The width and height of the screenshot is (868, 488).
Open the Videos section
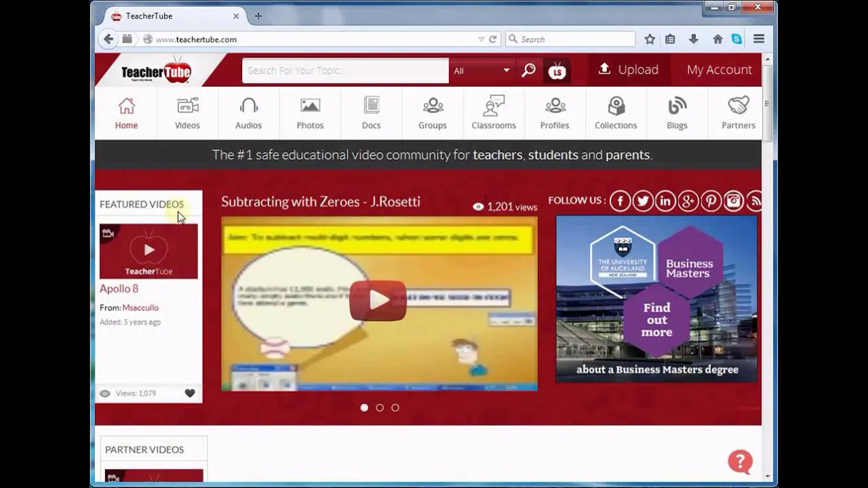[x=187, y=113]
